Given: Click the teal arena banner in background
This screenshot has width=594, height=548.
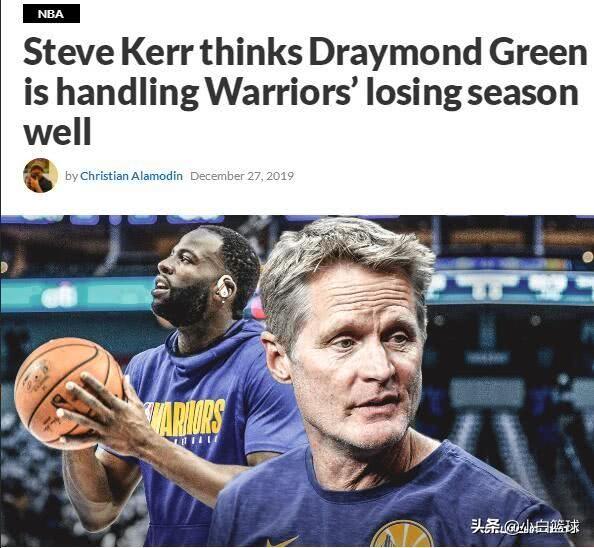Looking at the screenshot, I should [76, 294].
